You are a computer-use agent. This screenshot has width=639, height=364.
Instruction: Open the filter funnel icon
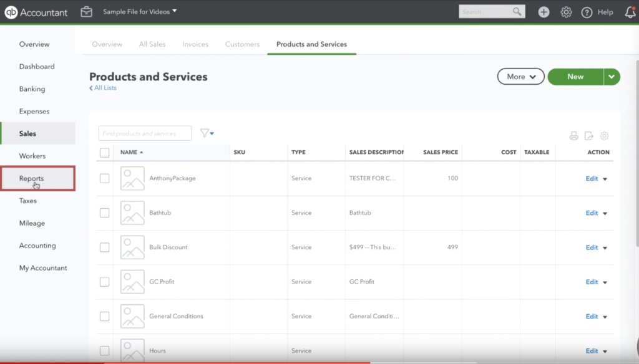point(206,133)
